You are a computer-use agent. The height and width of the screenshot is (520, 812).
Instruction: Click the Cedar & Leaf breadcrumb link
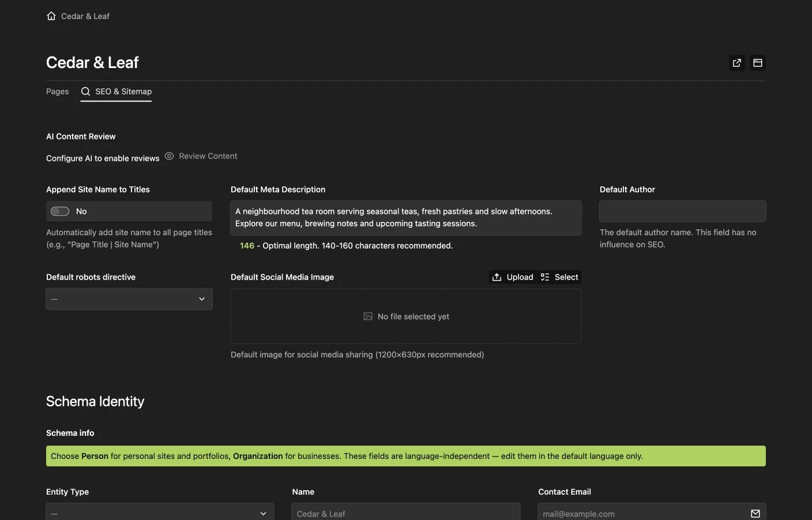point(85,16)
